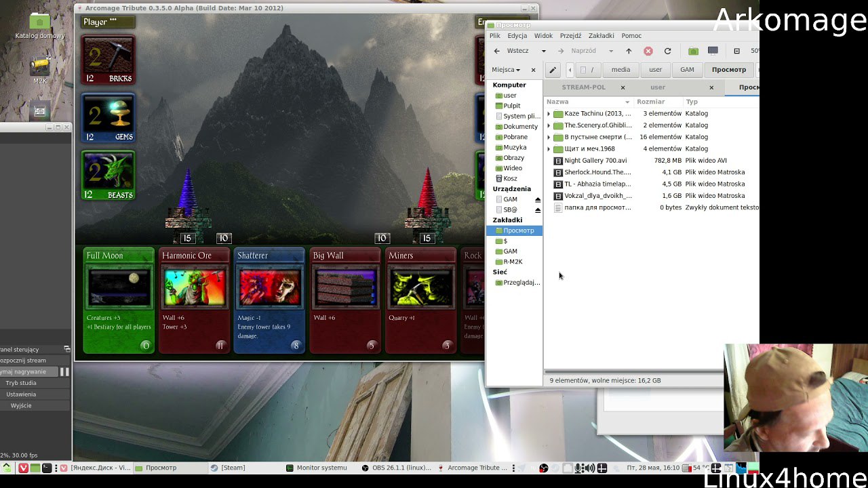Click the M2K desktop icon
This screenshot has width=868, height=488.
point(40,68)
